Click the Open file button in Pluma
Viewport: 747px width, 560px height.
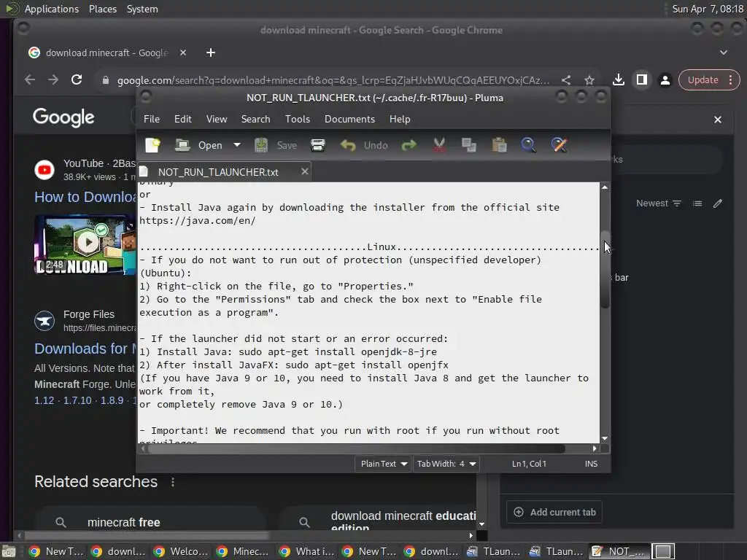tap(199, 145)
